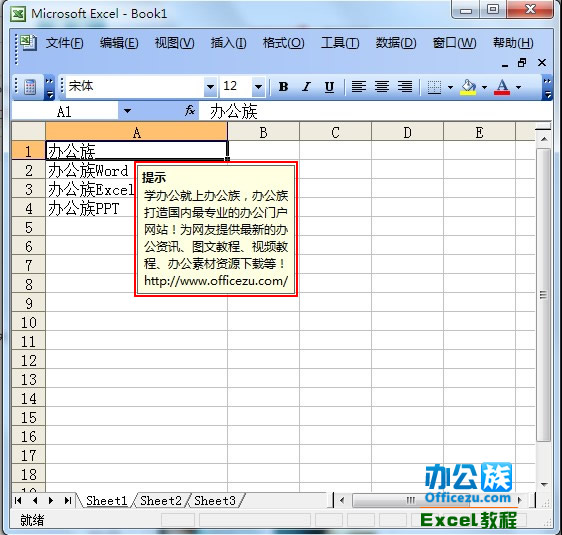Switch to Sheet2 tab
Image resolution: width=562 pixels, height=535 pixels.
[161, 501]
